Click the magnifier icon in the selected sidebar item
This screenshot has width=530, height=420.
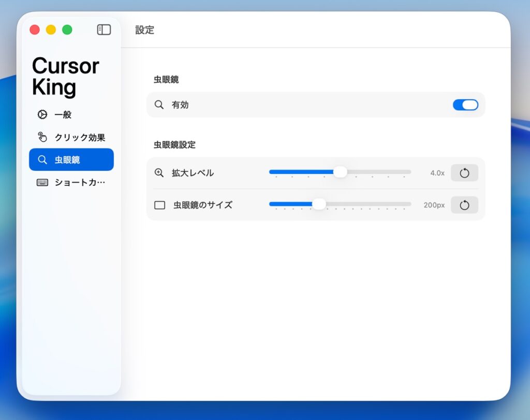[42, 160]
